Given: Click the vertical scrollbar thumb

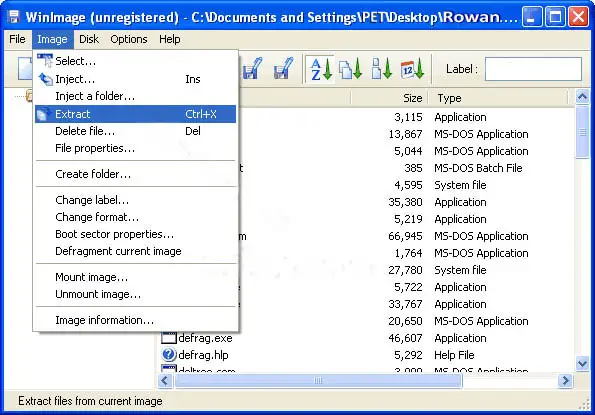Looking at the screenshot, I should 582,132.
